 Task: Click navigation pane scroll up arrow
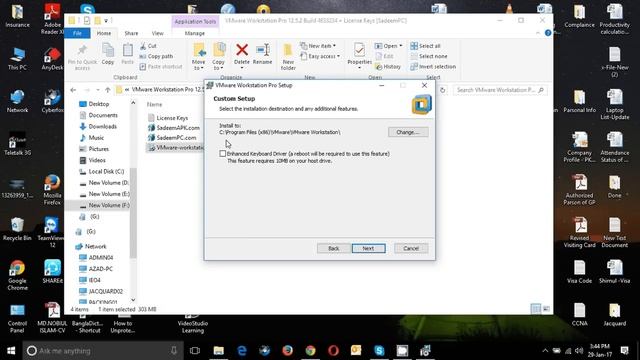point(133,103)
